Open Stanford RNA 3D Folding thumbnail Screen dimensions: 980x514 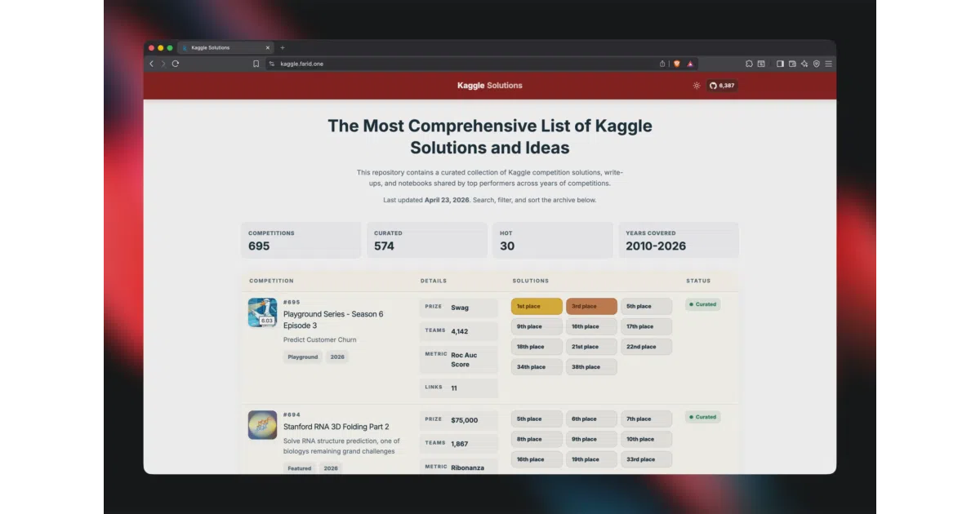[262, 425]
